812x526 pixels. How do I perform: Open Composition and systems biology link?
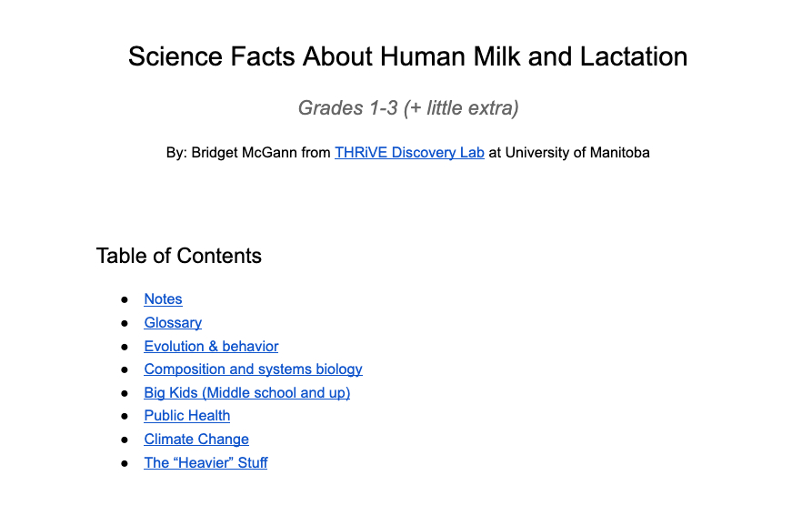[x=253, y=369]
